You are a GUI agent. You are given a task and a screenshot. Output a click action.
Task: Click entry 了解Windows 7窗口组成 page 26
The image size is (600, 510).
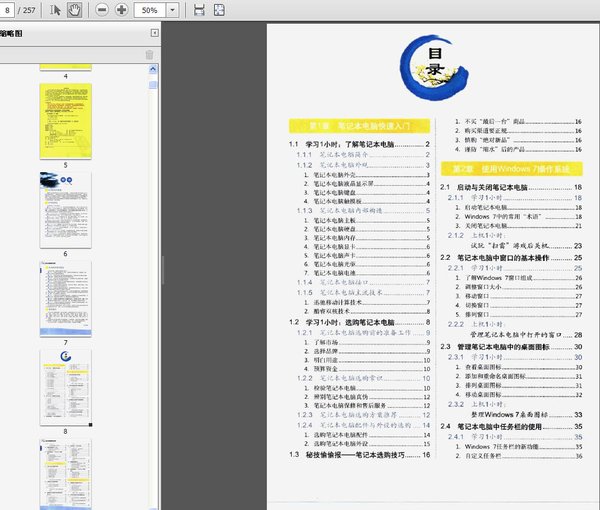coord(519,278)
